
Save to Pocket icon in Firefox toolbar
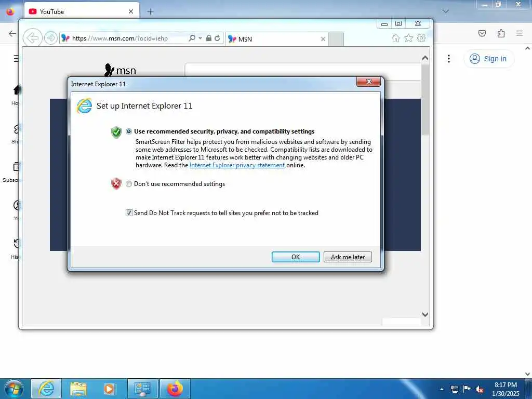pyautogui.click(x=482, y=33)
